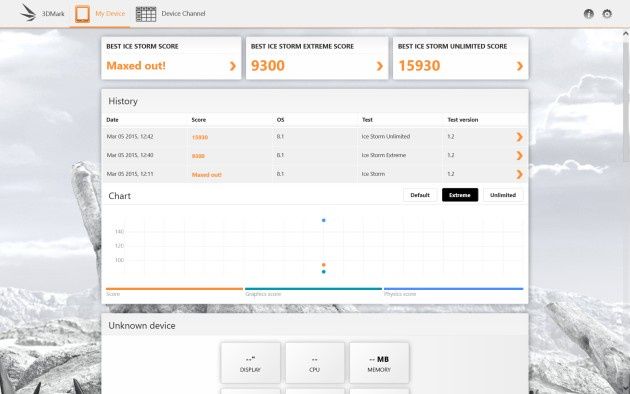The height and width of the screenshot is (394, 630).
Task: Click the Maxed out! score in history
Action: [x=207, y=175]
